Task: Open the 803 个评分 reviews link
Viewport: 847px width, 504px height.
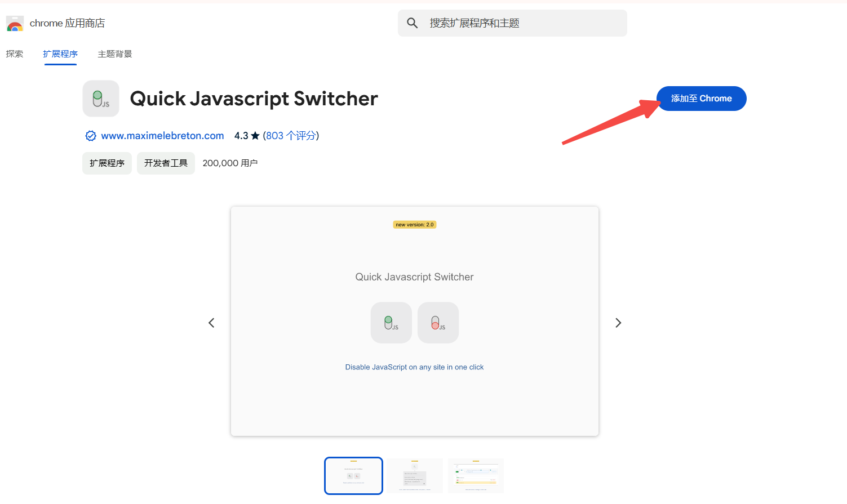Action: [x=291, y=136]
